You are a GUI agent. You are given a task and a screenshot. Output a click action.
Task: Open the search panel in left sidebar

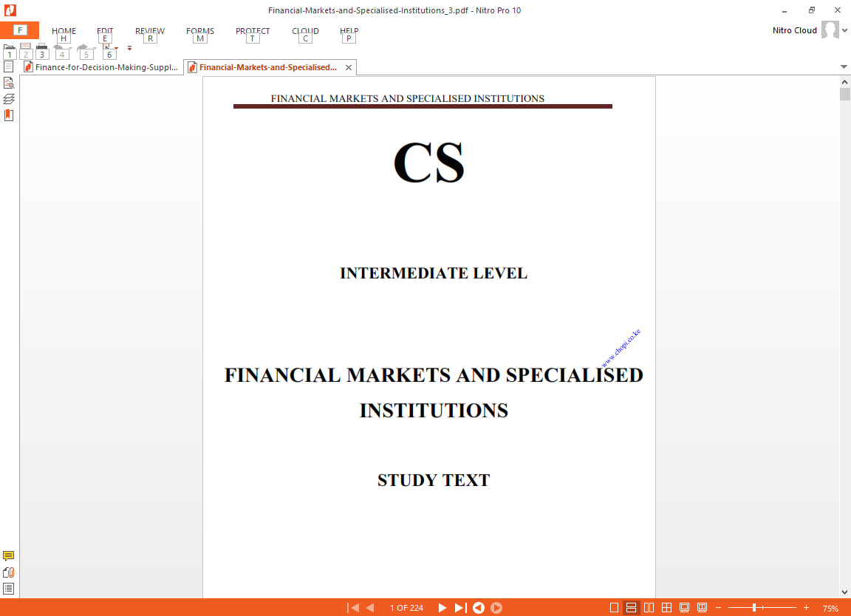click(9, 83)
